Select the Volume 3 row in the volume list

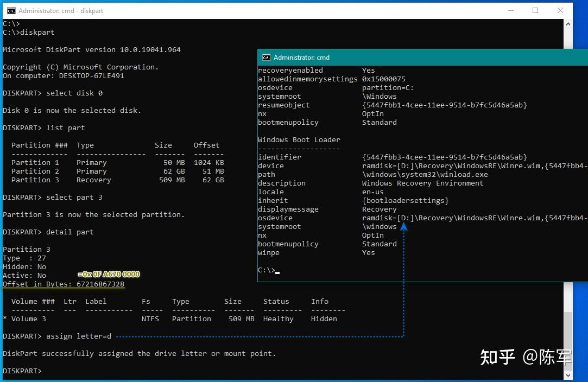28,319
